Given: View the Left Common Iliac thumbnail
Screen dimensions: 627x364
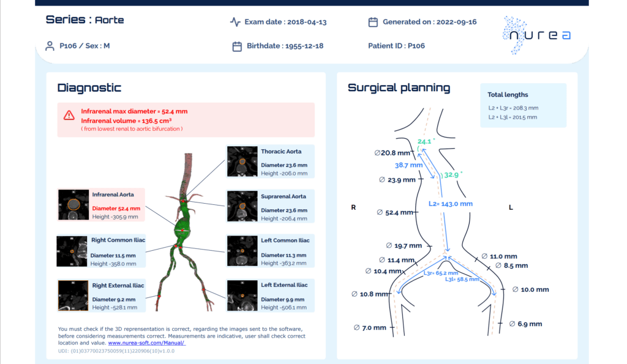Looking at the screenshot, I should [x=241, y=250].
